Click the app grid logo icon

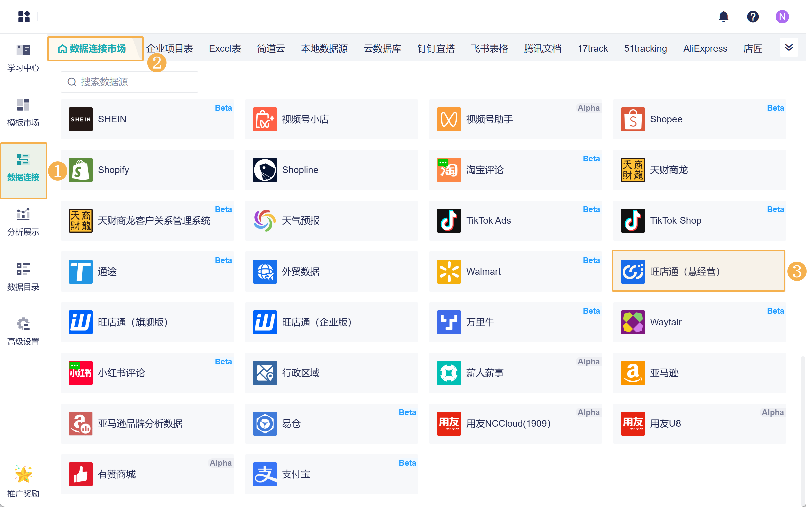pos(24,16)
